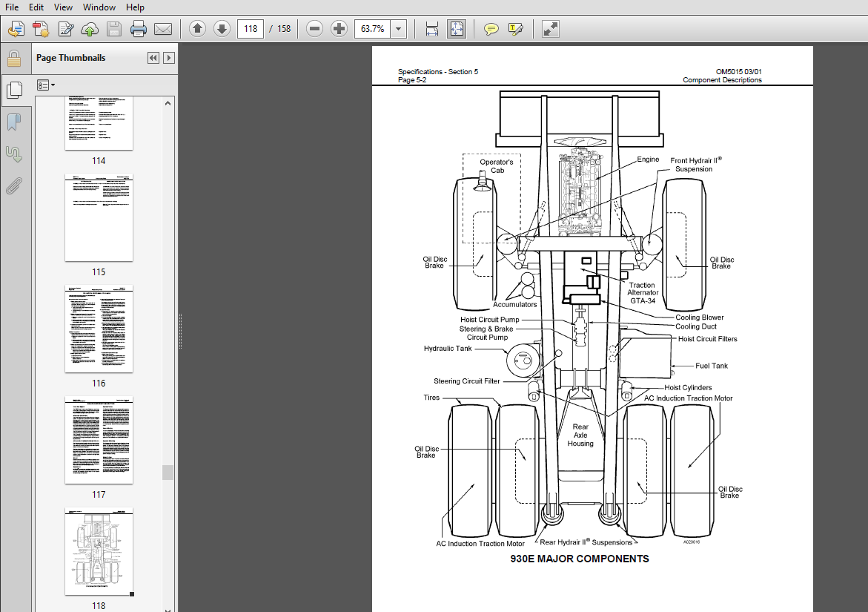Open the Help menu
Screen dimensions: 868x612
pos(135,7)
